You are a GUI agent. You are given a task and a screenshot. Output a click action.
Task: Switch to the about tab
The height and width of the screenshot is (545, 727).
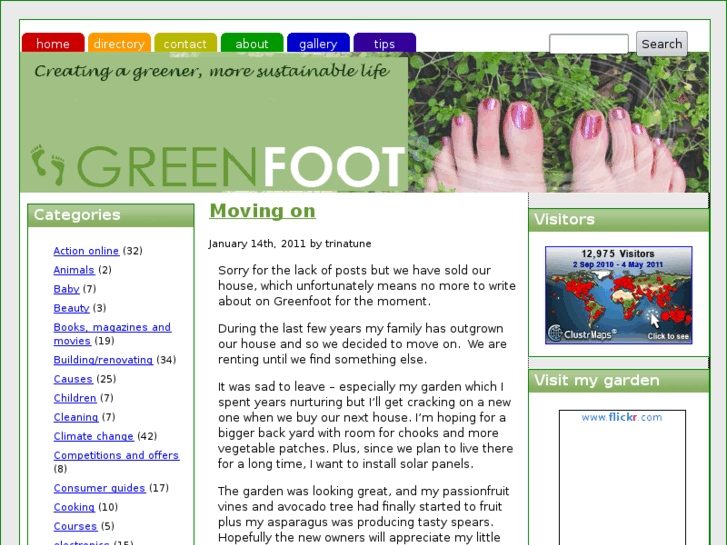tap(252, 43)
